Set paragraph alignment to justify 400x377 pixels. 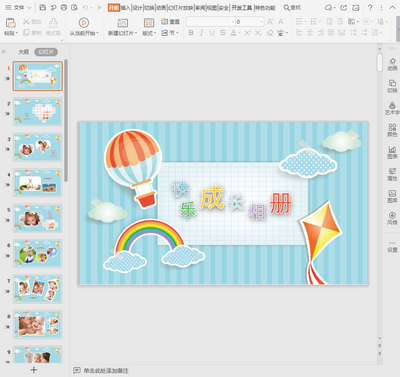(x=331, y=33)
